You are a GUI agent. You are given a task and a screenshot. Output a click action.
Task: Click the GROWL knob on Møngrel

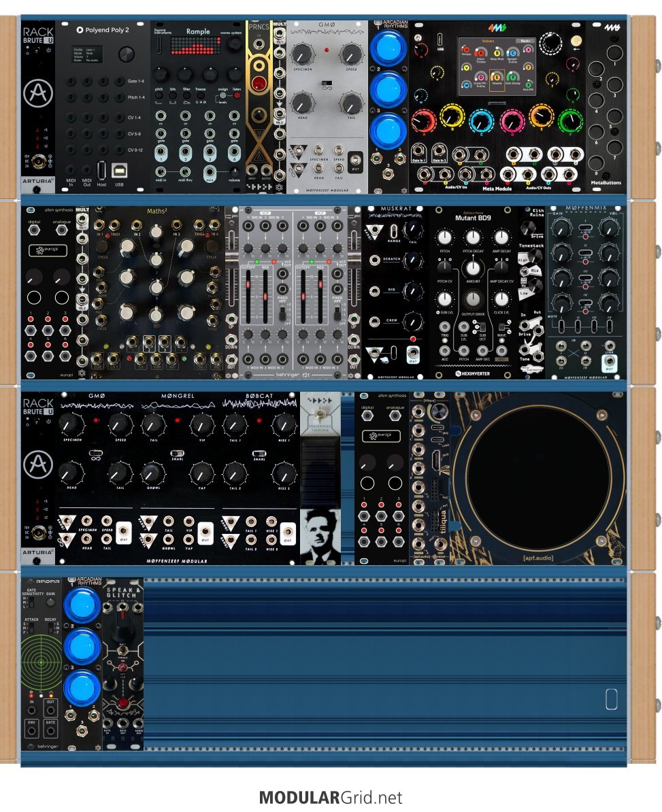(152, 473)
